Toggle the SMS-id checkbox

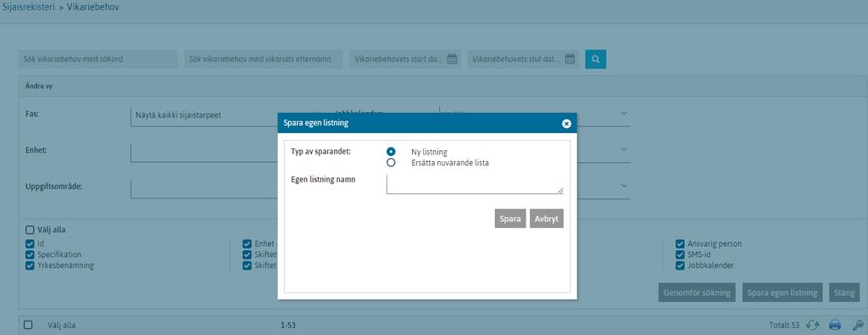[681, 254]
